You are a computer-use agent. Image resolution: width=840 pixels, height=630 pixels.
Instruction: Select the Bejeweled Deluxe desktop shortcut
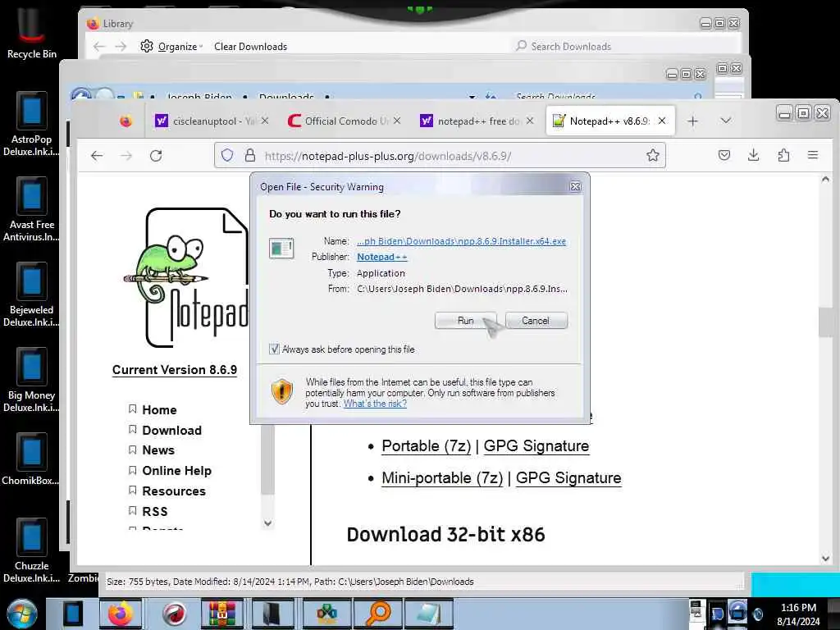(32, 294)
